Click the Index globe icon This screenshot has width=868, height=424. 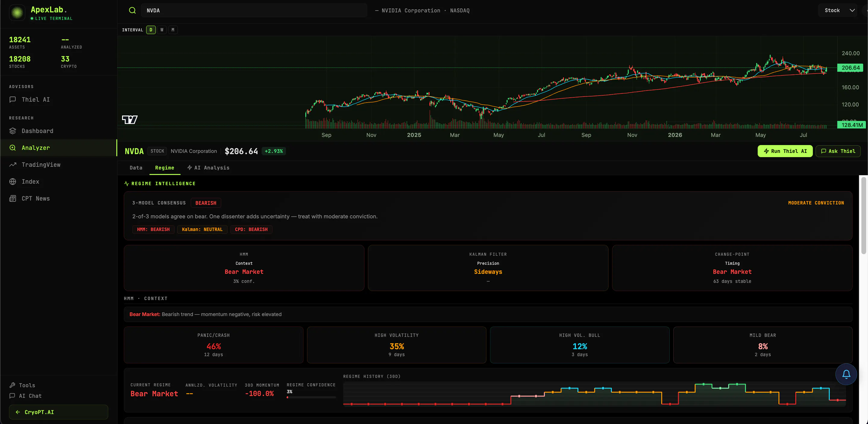pos(13,181)
